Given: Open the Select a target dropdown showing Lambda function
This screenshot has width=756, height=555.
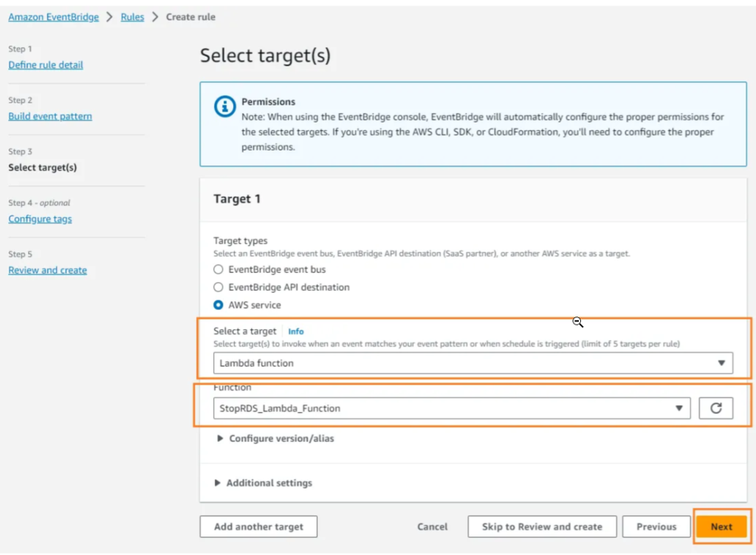Looking at the screenshot, I should (471, 362).
